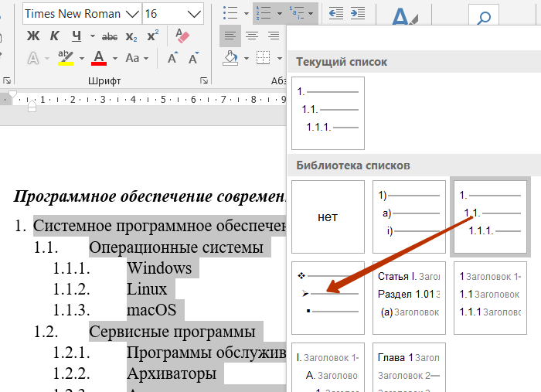Toggle underline formatting (Ч)
The image size is (541, 392).
77,36
